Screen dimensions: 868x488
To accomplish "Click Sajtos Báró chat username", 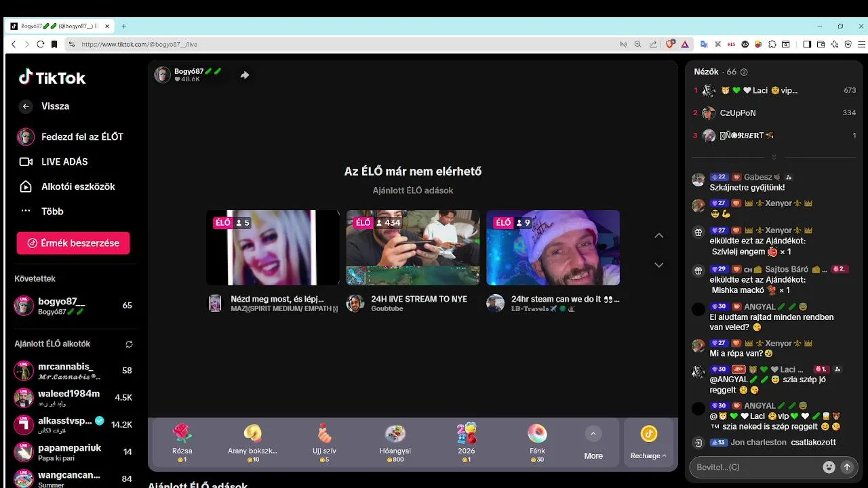I will pyautogui.click(x=787, y=270).
